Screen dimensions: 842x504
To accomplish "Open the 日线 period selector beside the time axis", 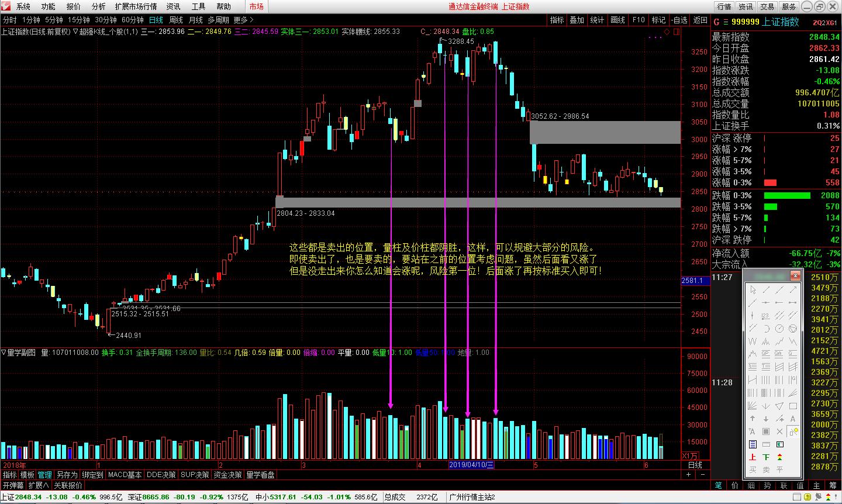I will point(695,465).
